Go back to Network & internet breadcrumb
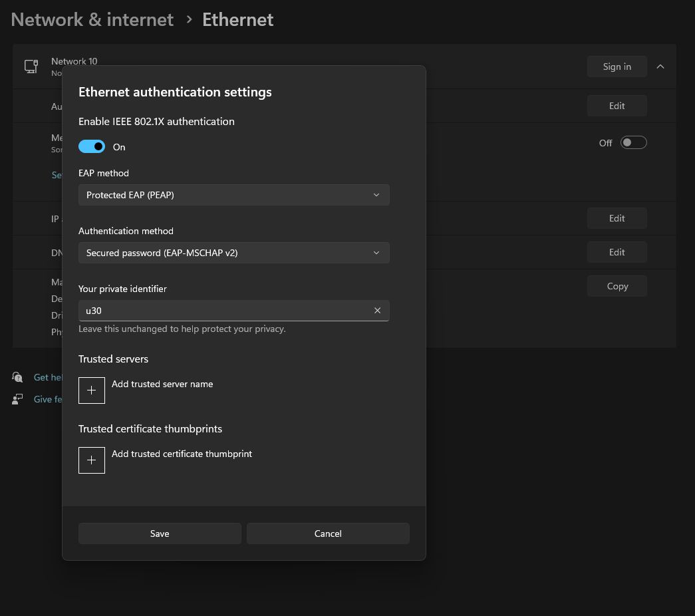695x616 pixels. (x=92, y=20)
